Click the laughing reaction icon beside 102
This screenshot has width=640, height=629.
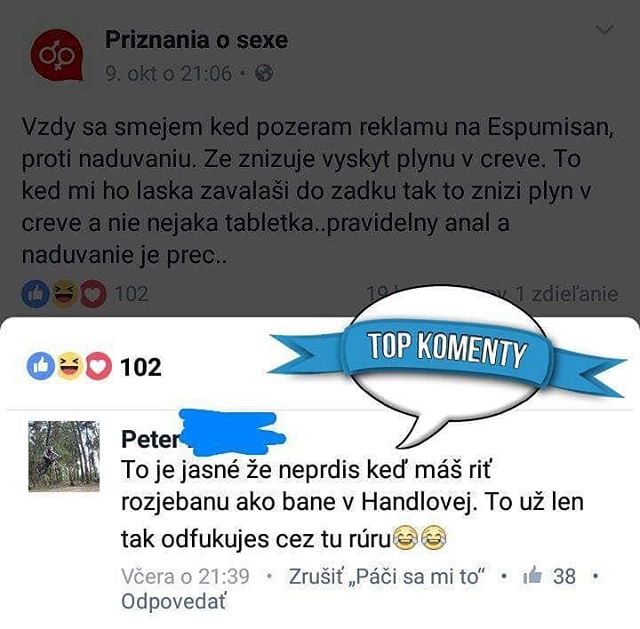(x=69, y=366)
